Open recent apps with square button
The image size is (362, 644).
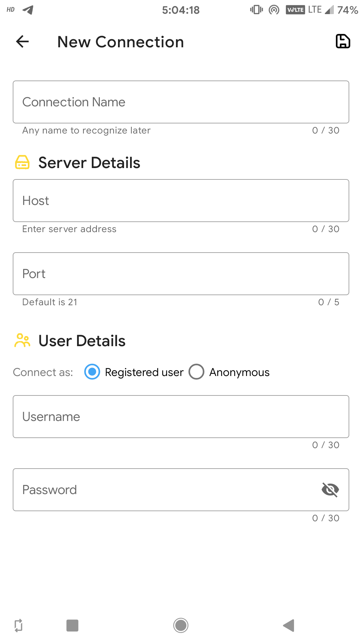pos(72,626)
